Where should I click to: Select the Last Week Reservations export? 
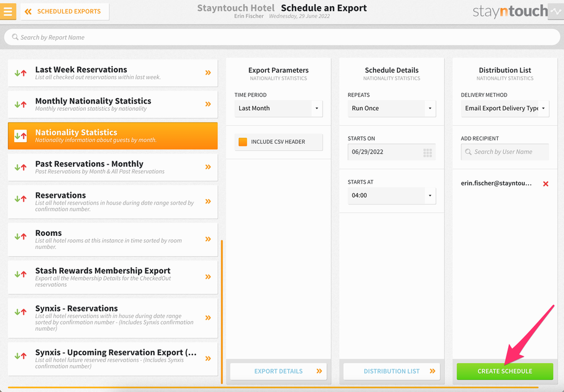pos(113,72)
